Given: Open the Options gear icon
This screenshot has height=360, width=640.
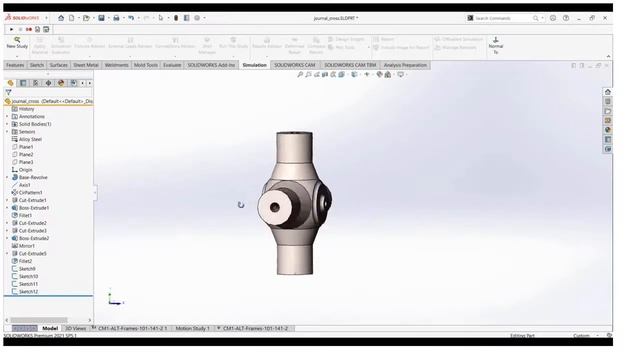Looking at the screenshot, I should pyautogui.click(x=197, y=18).
